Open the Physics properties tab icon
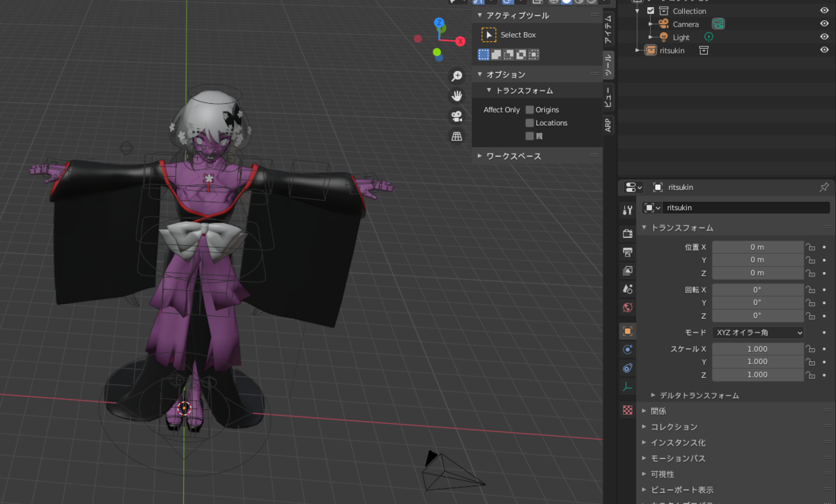 628,349
